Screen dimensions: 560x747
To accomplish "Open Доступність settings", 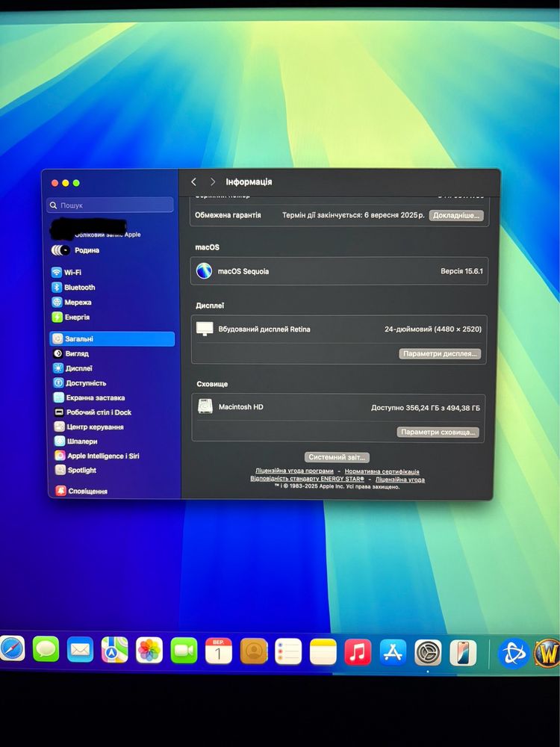I will [x=80, y=383].
